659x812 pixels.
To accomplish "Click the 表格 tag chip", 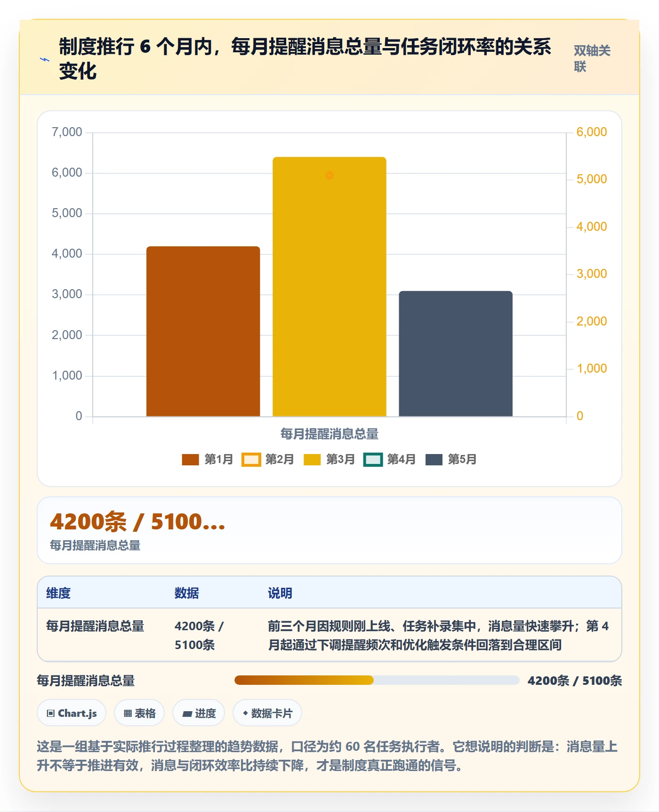I will click(139, 713).
